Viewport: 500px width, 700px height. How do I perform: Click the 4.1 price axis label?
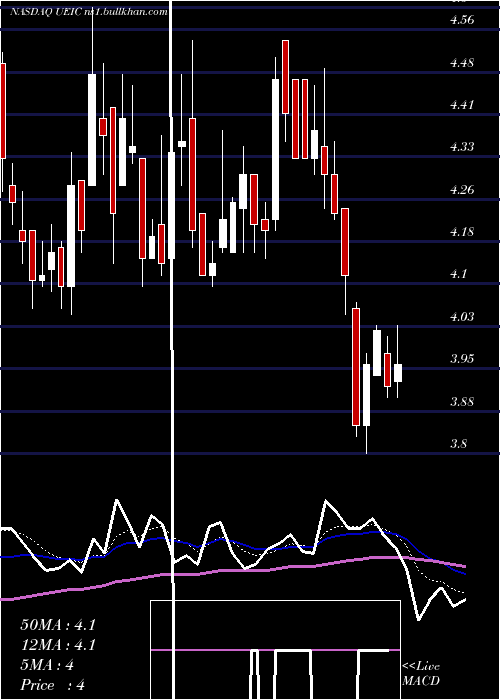click(x=458, y=274)
